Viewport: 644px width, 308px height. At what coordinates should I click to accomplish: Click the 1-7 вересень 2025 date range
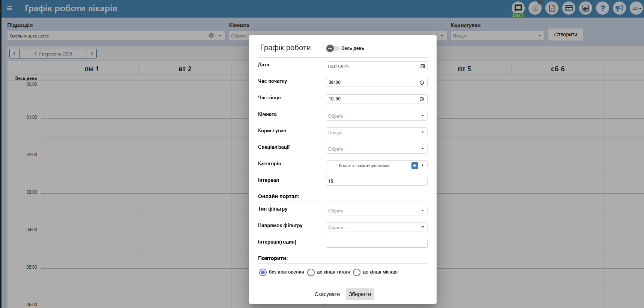point(53,54)
